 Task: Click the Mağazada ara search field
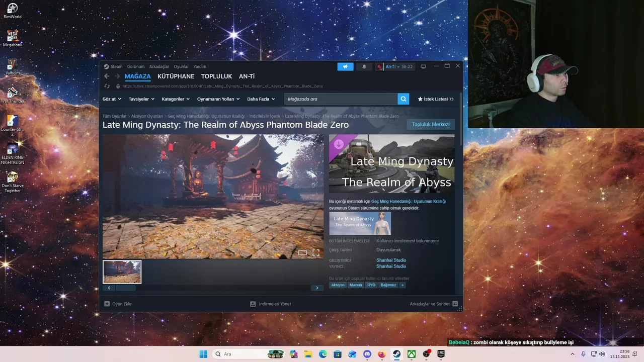[341, 99]
